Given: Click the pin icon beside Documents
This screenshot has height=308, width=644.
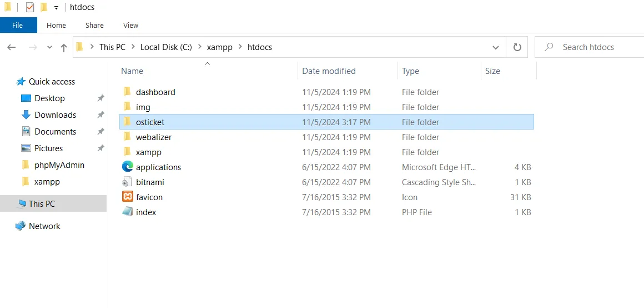Looking at the screenshot, I should (100, 132).
